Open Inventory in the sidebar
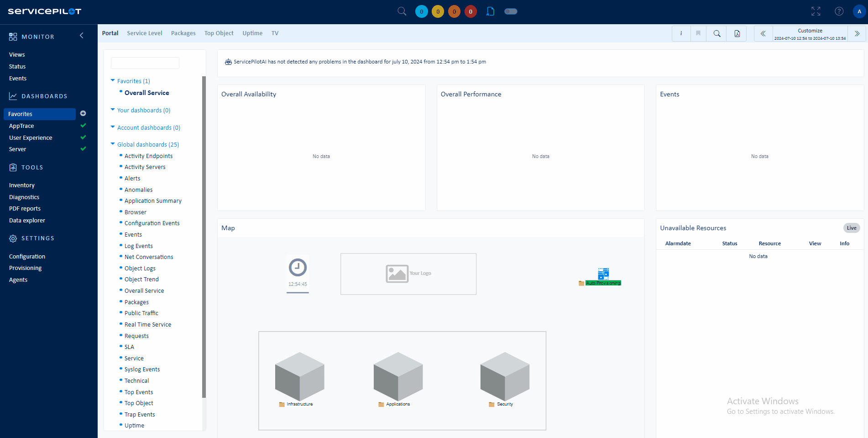868x438 pixels. tap(22, 185)
